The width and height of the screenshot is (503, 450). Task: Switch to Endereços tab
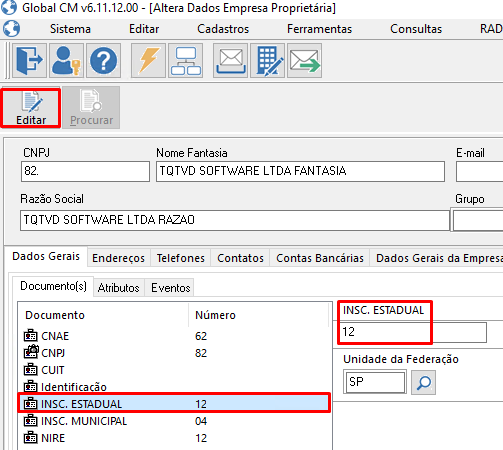click(x=119, y=258)
